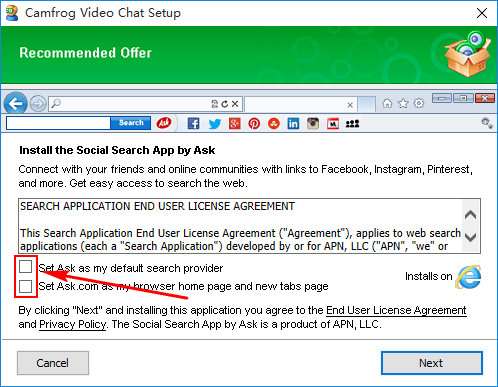498x387 pixels.
Task: Click the address bar refresh icon
Action: [x=225, y=104]
